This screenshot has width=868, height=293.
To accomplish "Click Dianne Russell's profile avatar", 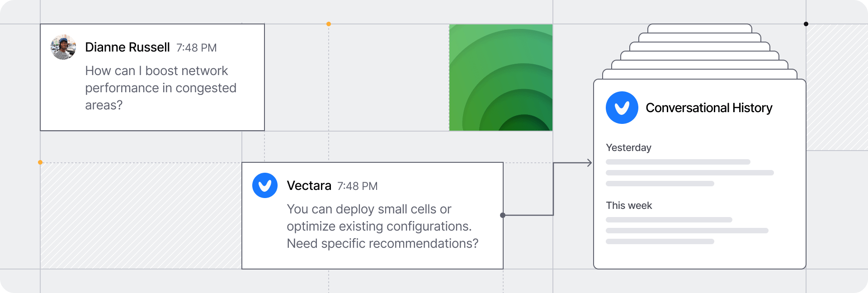I will (63, 47).
